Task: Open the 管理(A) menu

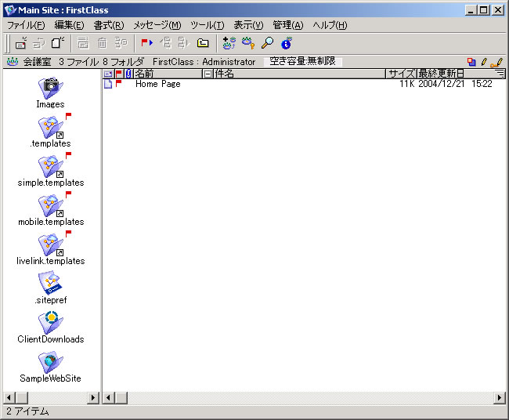Action: pyautogui.click(x=288, y=25)
